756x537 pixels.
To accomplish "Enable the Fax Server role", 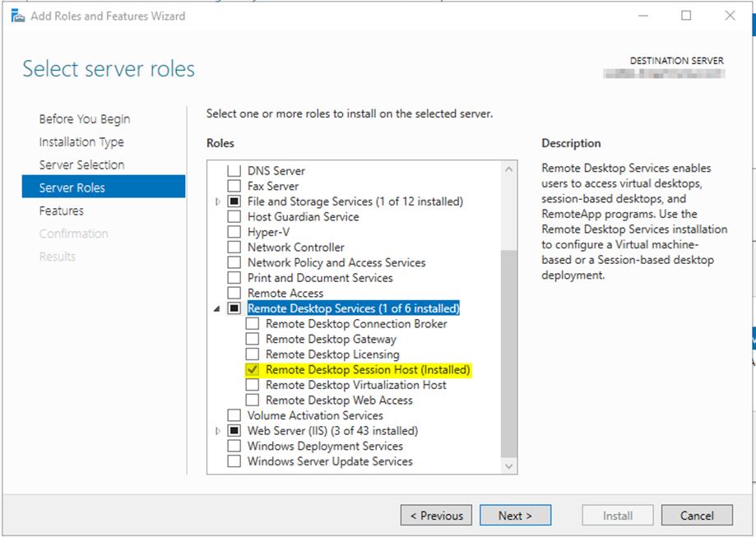I will (234, 186).
